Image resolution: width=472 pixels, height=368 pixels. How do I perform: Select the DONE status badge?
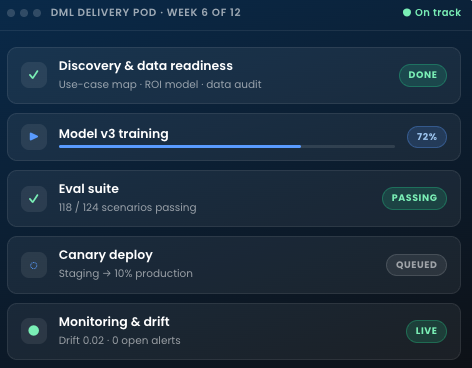point(423,75)
